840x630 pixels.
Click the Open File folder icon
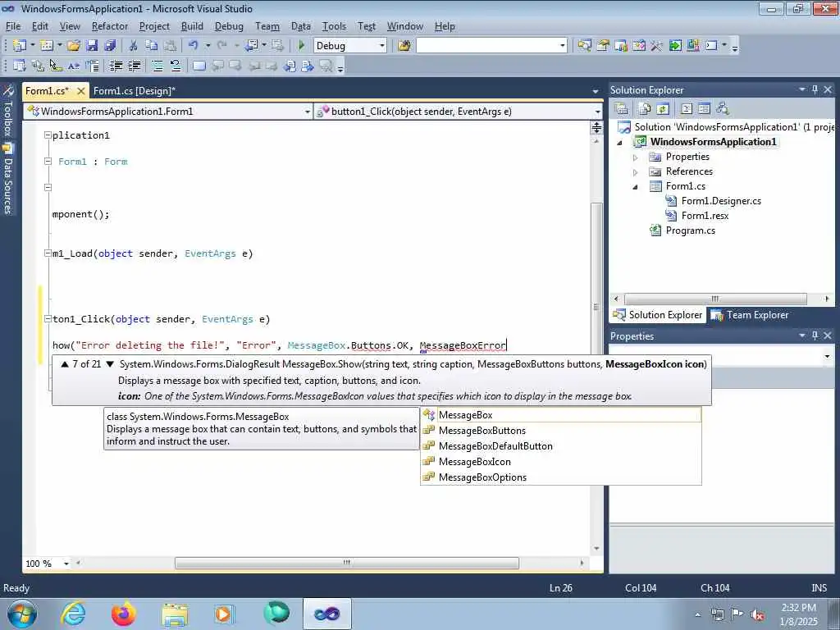pyautogui.click(x=74, y=46)
